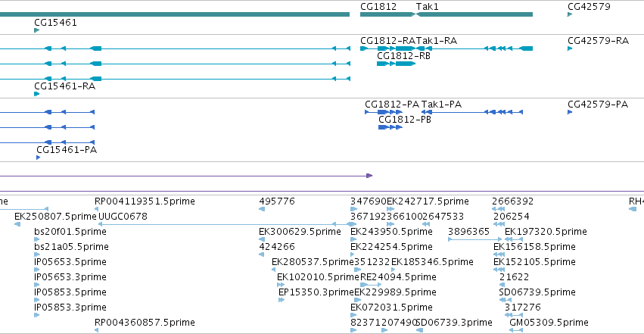Open the Tak1-RA transcript label
Viewport: 644px width, 334px height.
437,41
